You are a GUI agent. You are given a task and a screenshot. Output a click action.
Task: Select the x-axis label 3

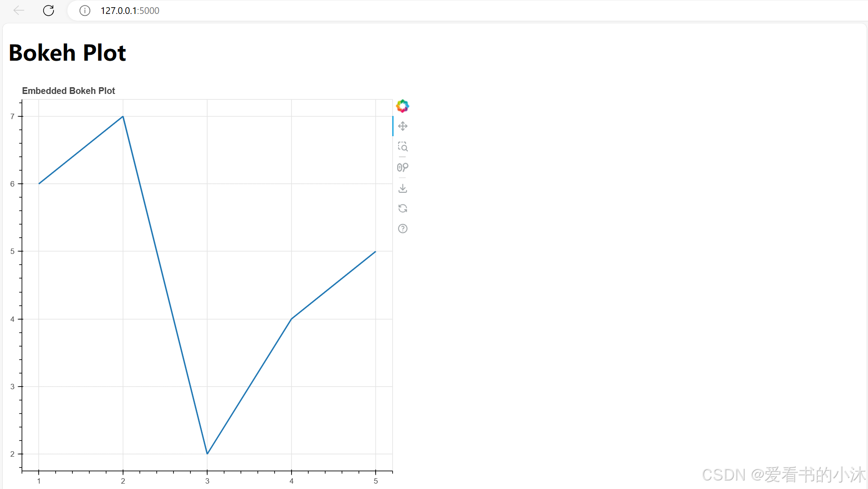click(x=207, y=481)
